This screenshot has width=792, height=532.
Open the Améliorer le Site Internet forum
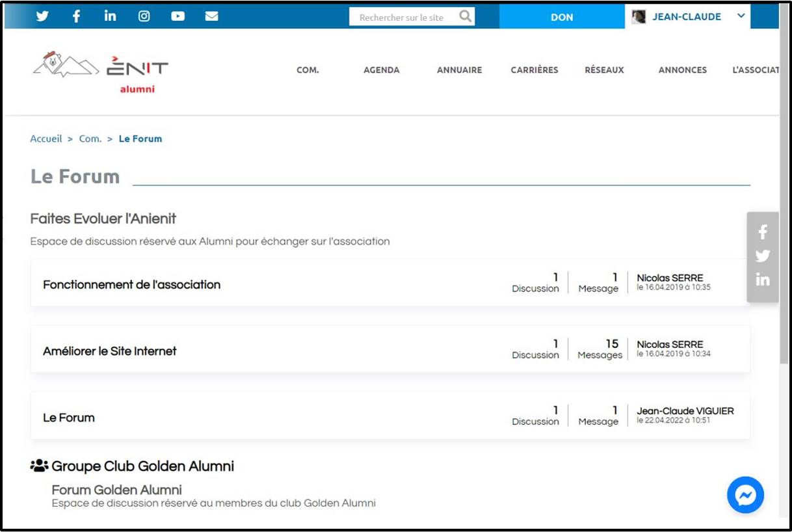(x=110, y=351)
